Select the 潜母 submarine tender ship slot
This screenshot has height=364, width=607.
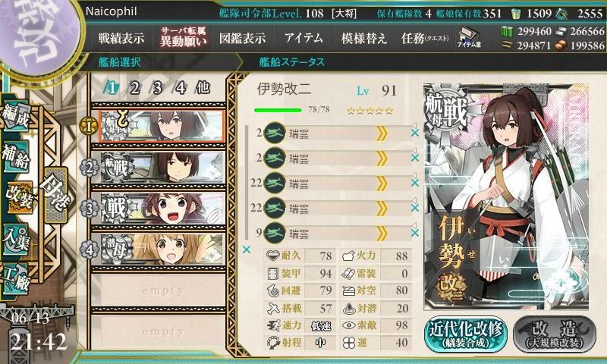pos(162,249)
